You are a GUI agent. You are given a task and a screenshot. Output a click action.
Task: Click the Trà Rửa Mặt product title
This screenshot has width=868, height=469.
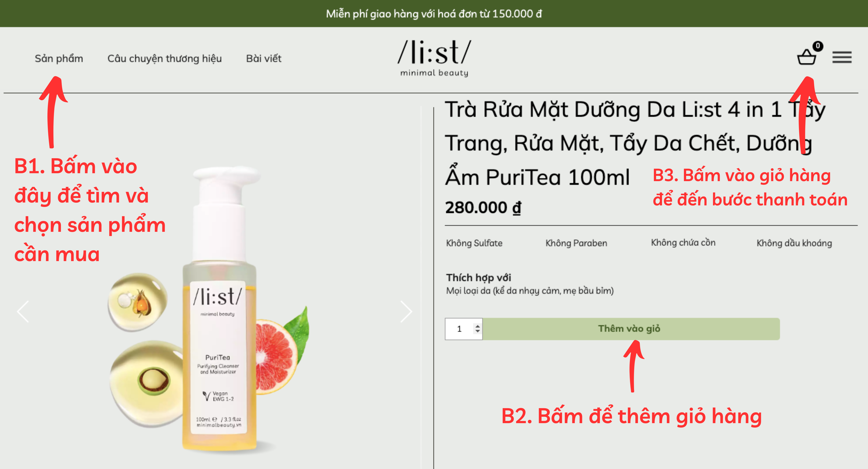633,143
